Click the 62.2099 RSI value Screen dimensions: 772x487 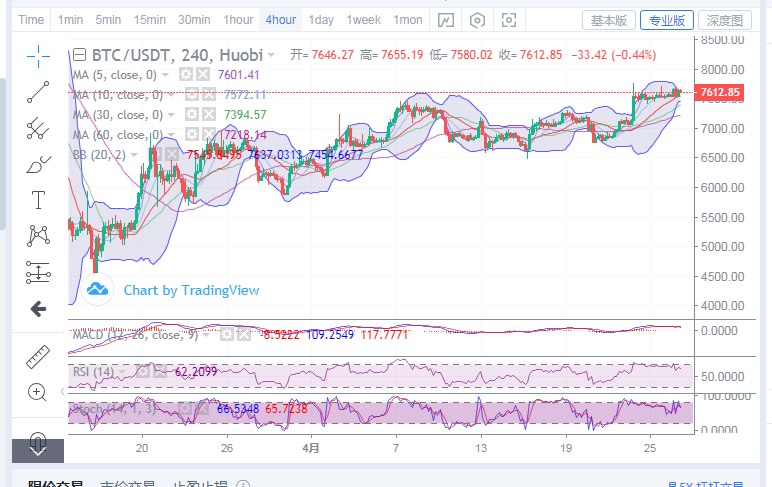click(196, 371)
